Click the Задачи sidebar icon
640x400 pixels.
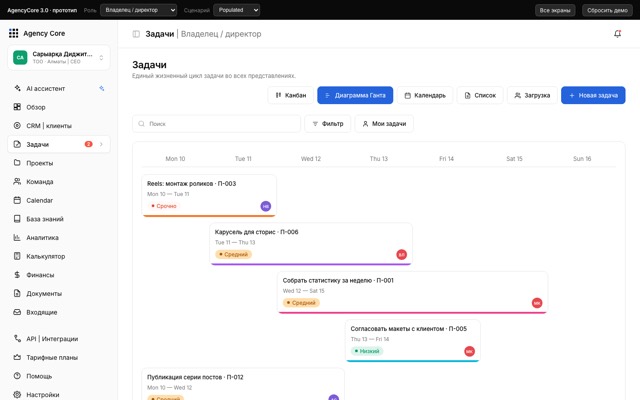pyautogui.click(x=17, y=144)
